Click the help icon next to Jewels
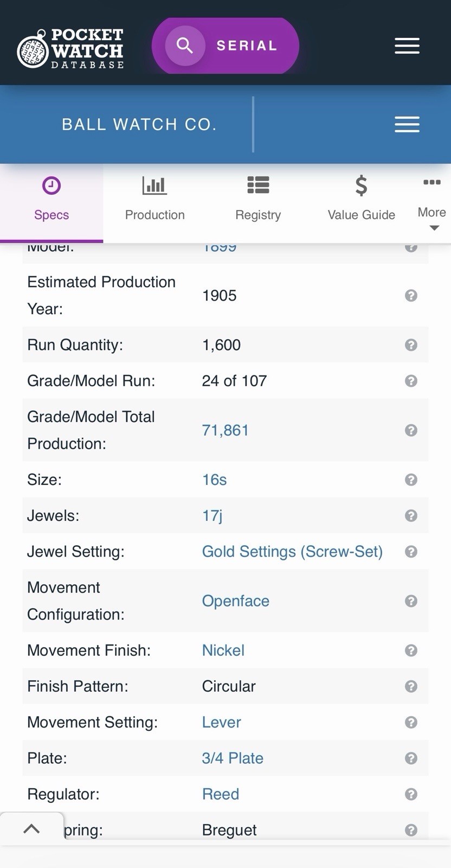Viewport: 451px width, 868px height. pyautogui.click(x=411, y=515)
